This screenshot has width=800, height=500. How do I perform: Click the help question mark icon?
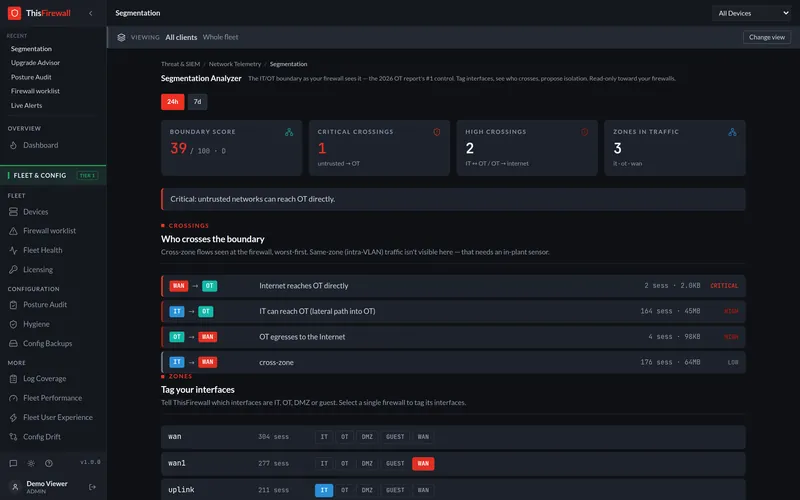click(x=49, y=464)
